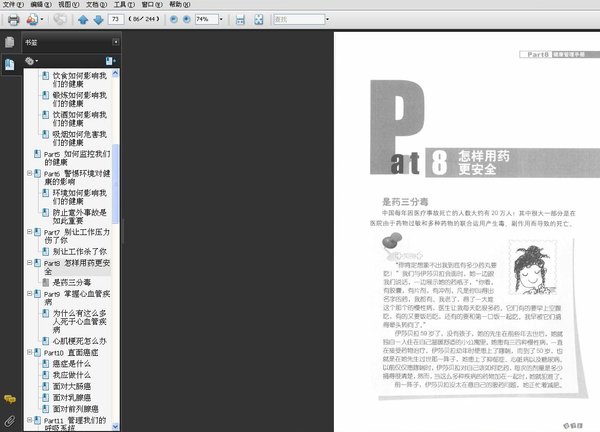Screen dimensions: 600x432
Task: Collapse the Part10 bookmark node
Action: tap(29, 352)
